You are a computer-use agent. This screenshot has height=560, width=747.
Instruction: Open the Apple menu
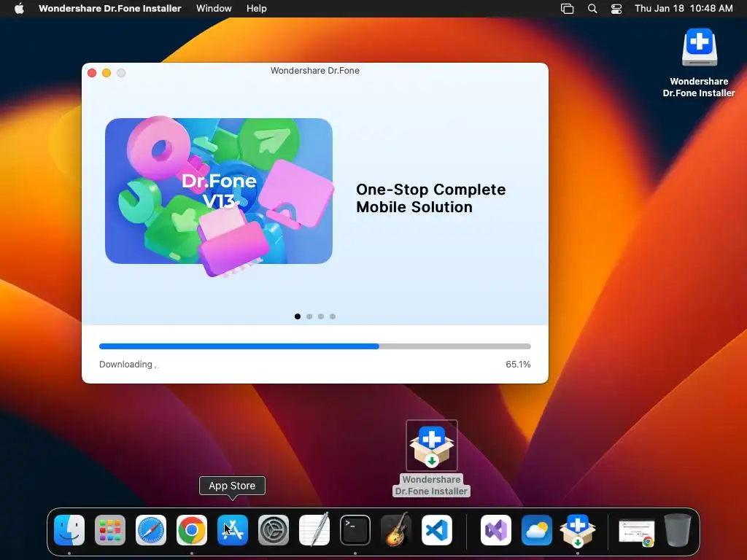(x=19, y=8)
